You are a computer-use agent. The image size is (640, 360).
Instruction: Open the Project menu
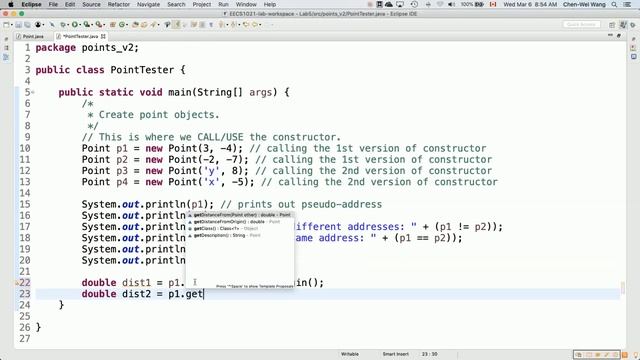[202, 4]
